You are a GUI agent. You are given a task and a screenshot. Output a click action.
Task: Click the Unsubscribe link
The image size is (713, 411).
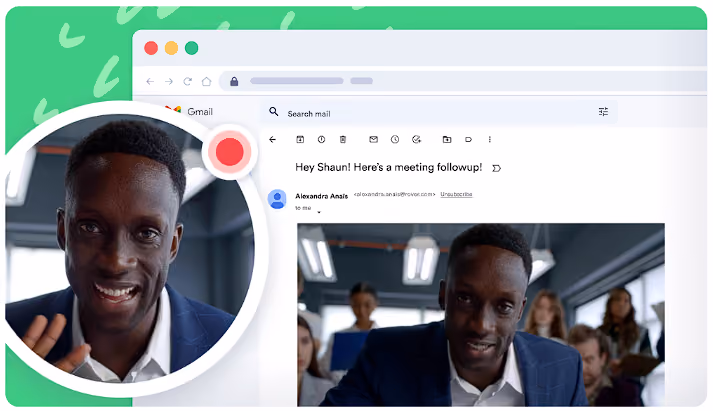[456, 194]
